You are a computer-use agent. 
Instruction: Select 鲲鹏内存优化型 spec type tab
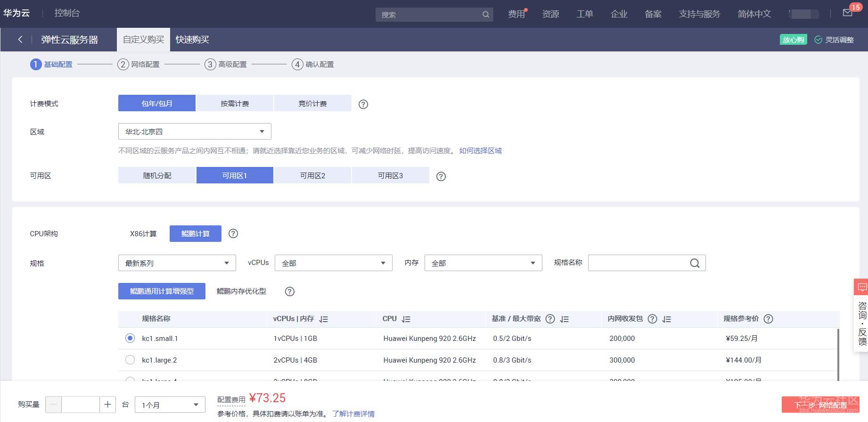(x=241, y=291)
